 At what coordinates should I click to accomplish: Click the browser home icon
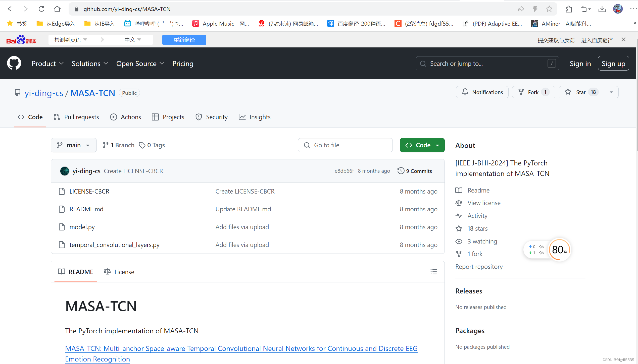(57, 9)
